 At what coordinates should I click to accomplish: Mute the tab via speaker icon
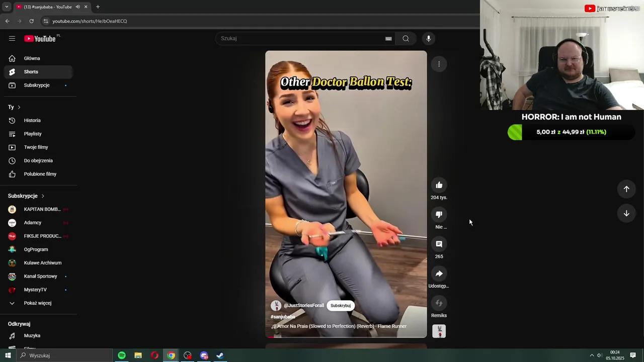(77, 7)
